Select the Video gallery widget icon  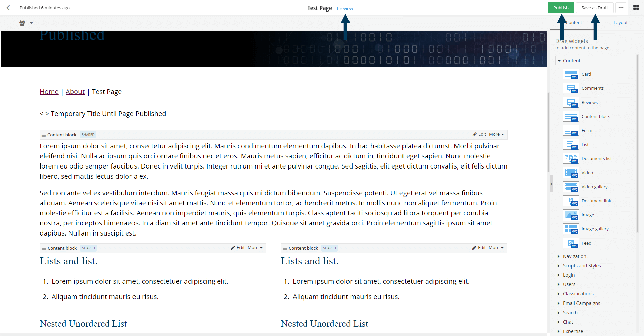tap(571, 187)
